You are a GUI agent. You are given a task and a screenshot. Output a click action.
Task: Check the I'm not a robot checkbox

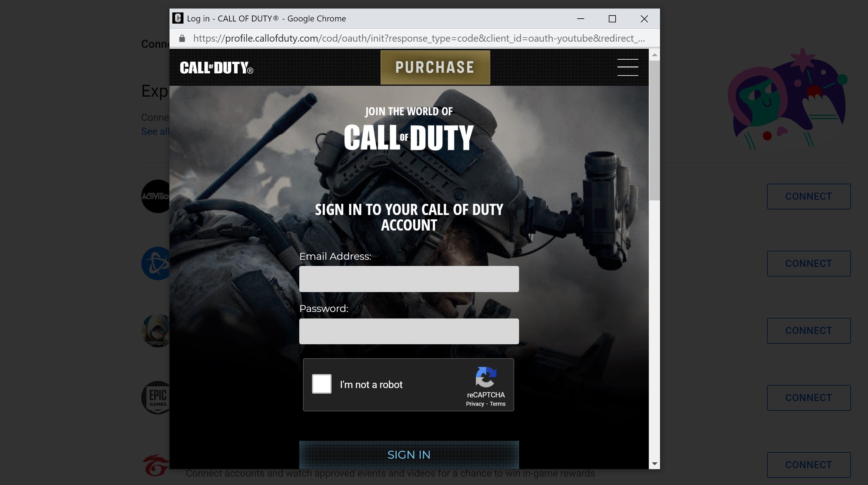point(321,384)
